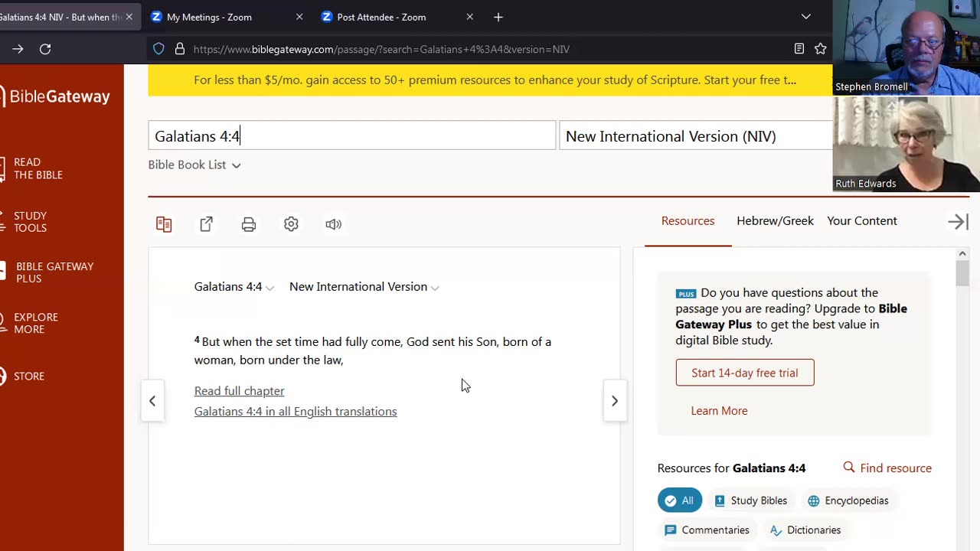Click Ruth Edwards video thumbnail
This screenshot has width=980, height=551.
tap(906, 144)
